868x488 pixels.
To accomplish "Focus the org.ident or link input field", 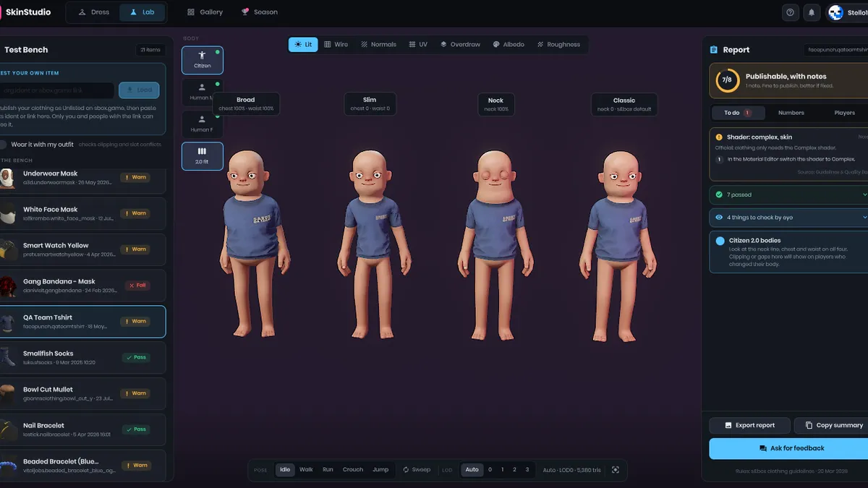I will point(56,90).
